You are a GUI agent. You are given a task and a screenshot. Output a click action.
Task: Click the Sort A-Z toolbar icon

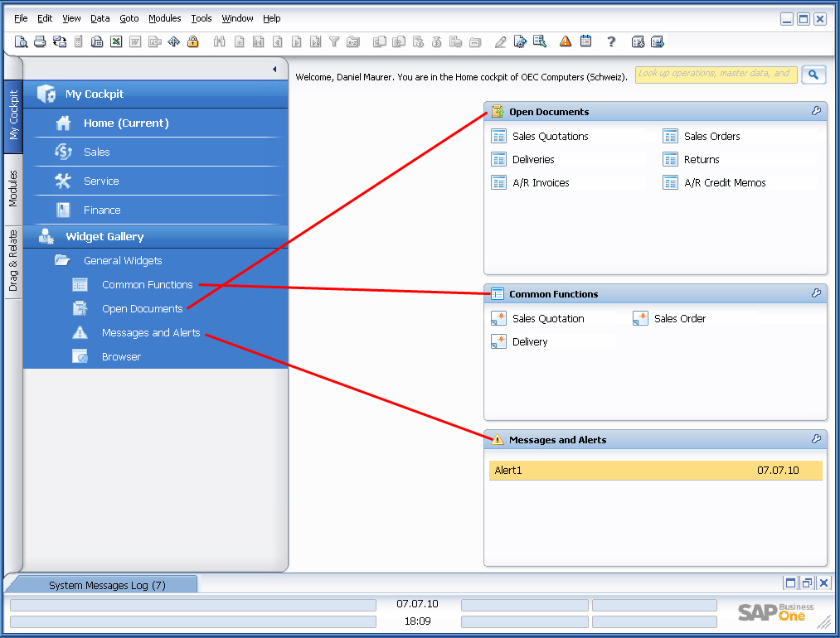coord(353,41)
